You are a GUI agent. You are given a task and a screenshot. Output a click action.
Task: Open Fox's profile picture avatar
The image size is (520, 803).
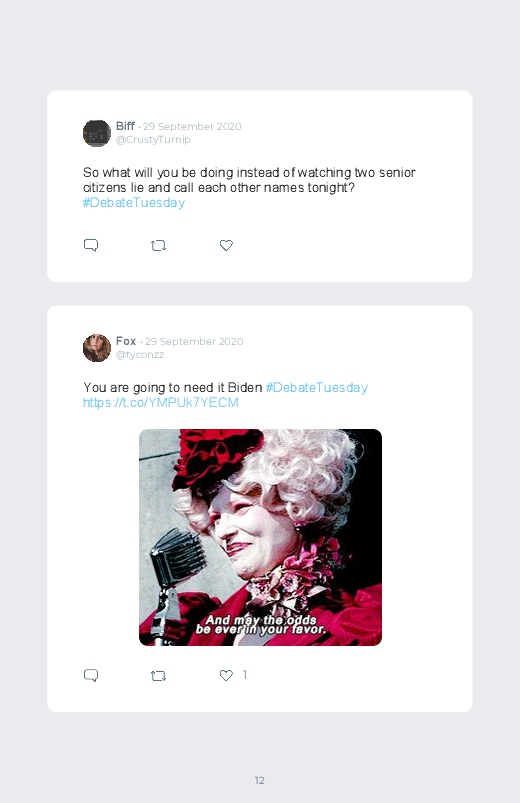point(97,348)
